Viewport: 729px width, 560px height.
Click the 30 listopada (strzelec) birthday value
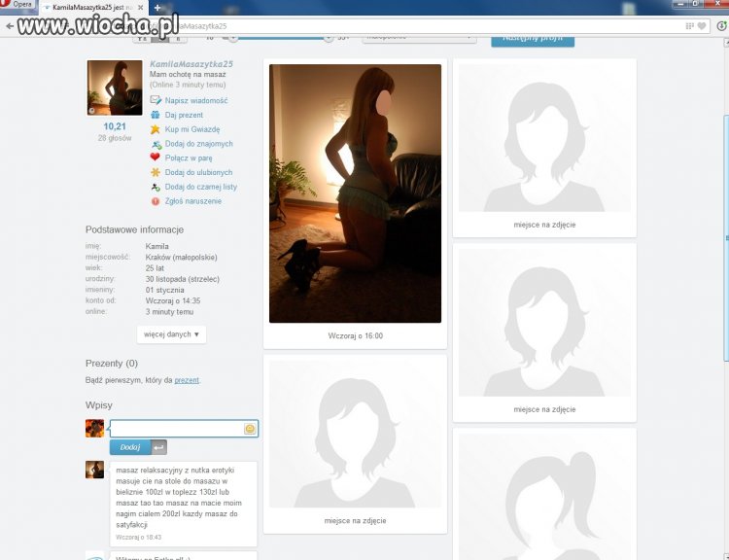pyautogui.click(x=183, y=279)
